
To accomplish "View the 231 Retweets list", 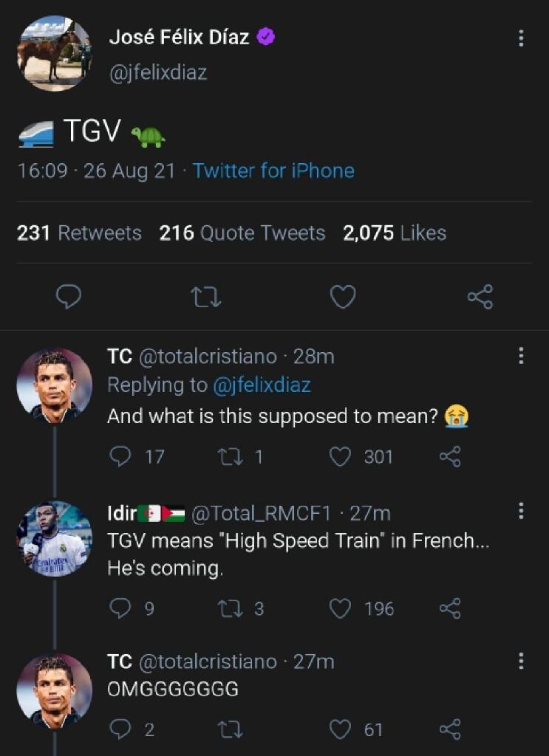I will point(79,233).
